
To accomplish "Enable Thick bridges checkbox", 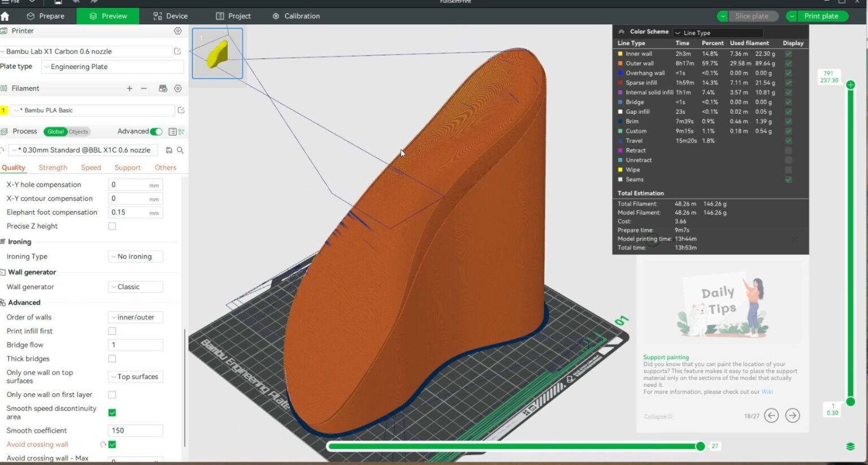I will [x=112, y=359].
